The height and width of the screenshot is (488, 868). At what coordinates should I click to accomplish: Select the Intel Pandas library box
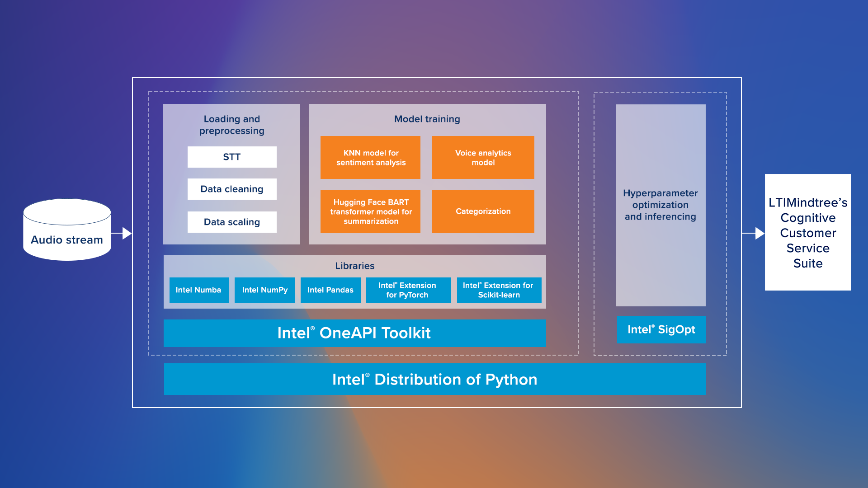click(x=330, y=290)
